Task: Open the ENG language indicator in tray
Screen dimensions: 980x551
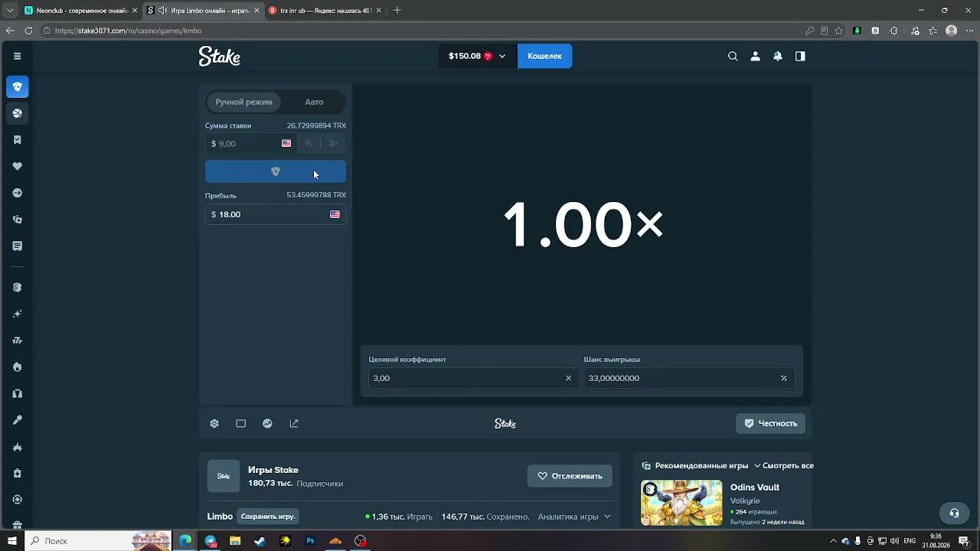Action: pyautogui.click(x=910, y=541)
